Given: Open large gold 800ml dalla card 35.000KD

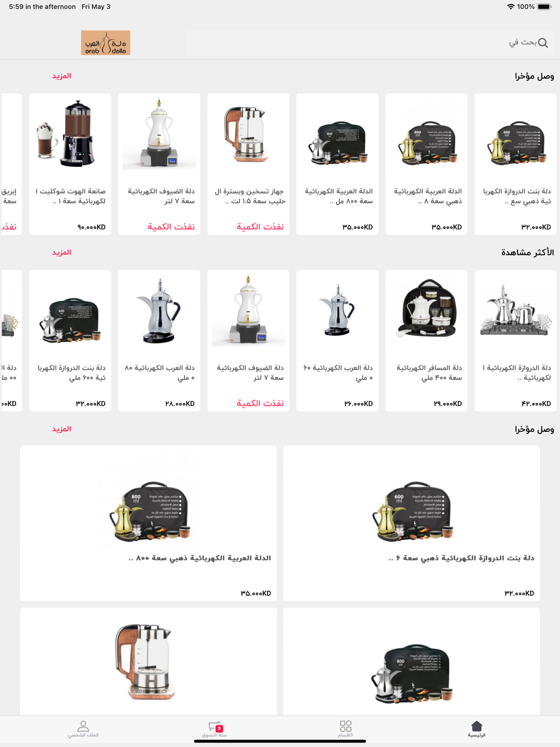Looking at the screenshot, I should [148, 523].
